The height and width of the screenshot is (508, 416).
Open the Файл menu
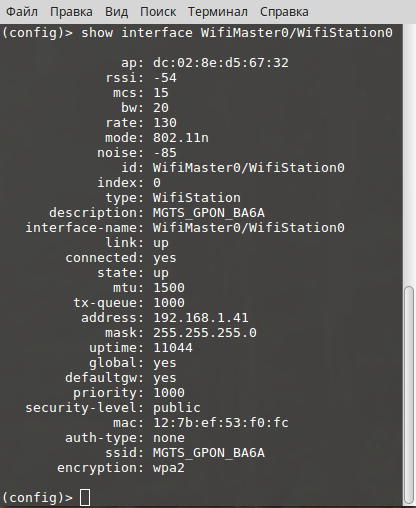(x=22, y=12)
